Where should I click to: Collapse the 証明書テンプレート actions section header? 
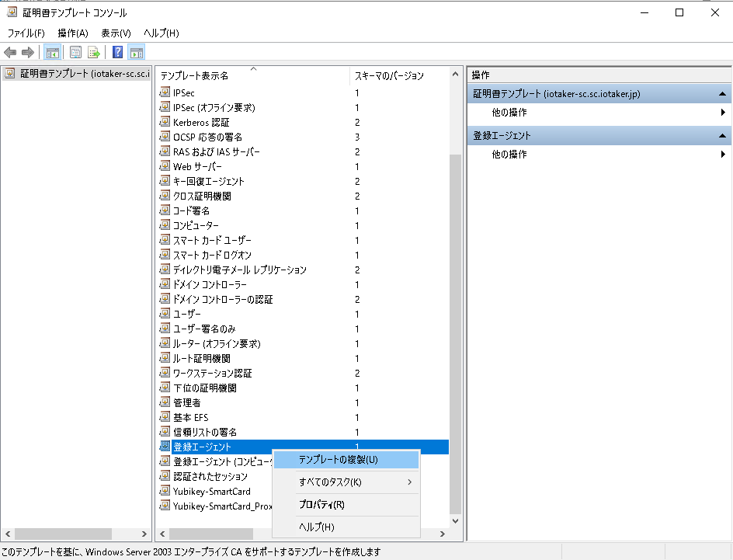pyautogui.click(x=721, y=94)
